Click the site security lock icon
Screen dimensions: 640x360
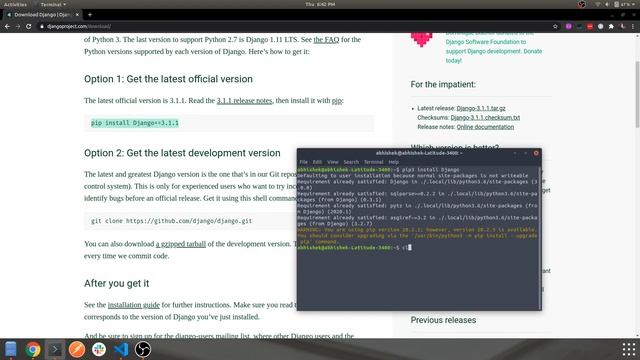tap(42, 26)
